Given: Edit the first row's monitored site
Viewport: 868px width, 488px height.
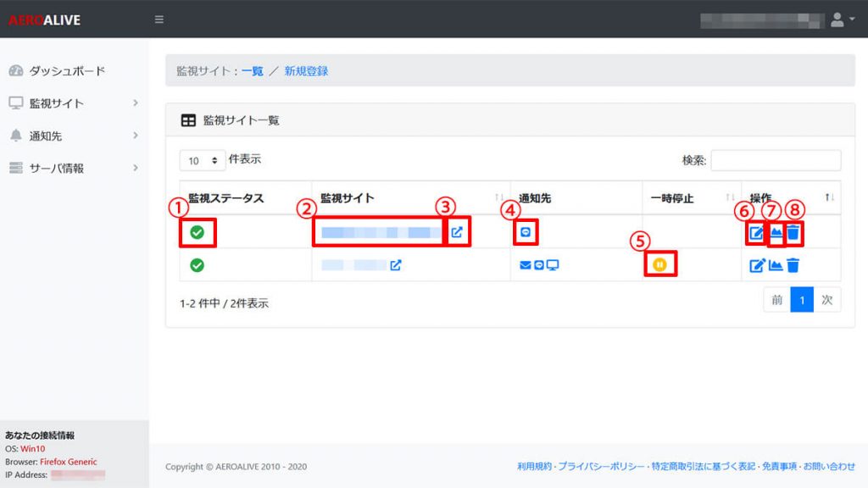Looking at the screenshot, I should pyautogui.click(x=756, y=232).
